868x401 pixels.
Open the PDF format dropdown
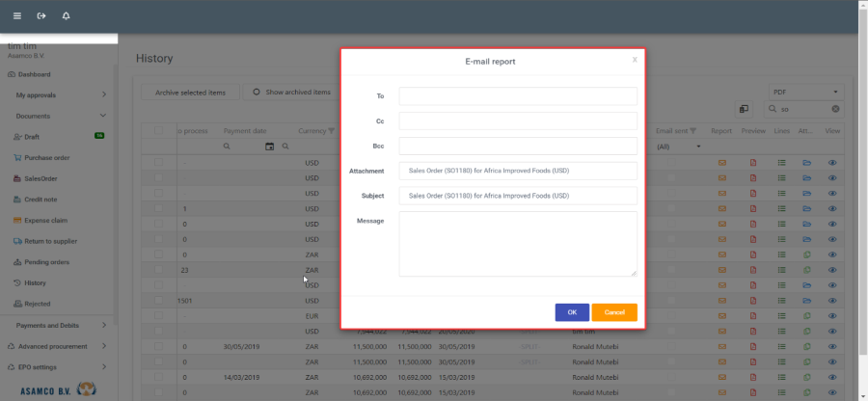[805, 92]
